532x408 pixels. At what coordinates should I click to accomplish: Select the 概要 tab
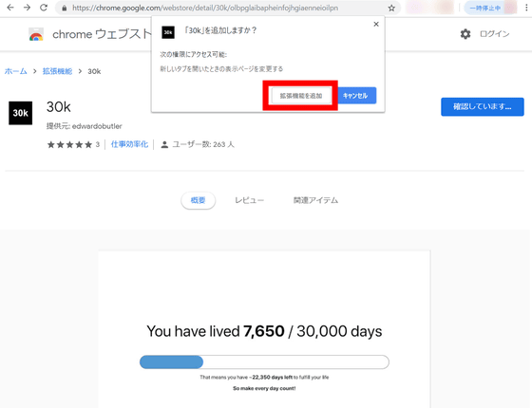click(198, 200)
